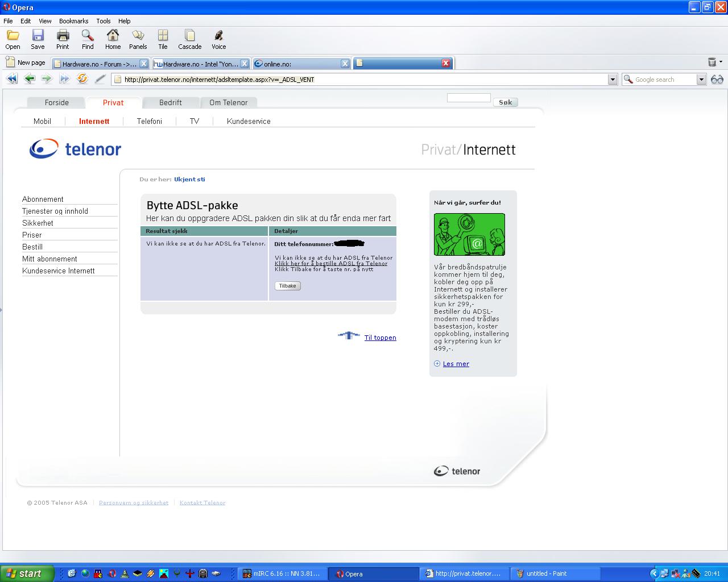Open the Mobil section
The height and width of the screenshot is (582, 728).
[42, 121]
